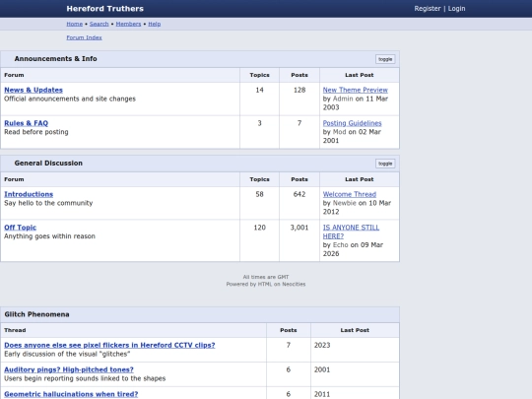Click the Register link in the header

point(428,9)
